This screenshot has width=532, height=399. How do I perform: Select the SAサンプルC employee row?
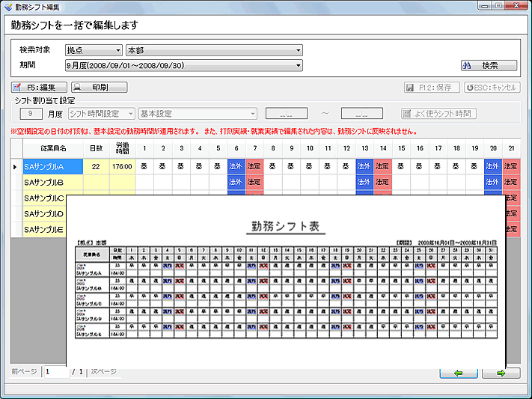point(44,198)
